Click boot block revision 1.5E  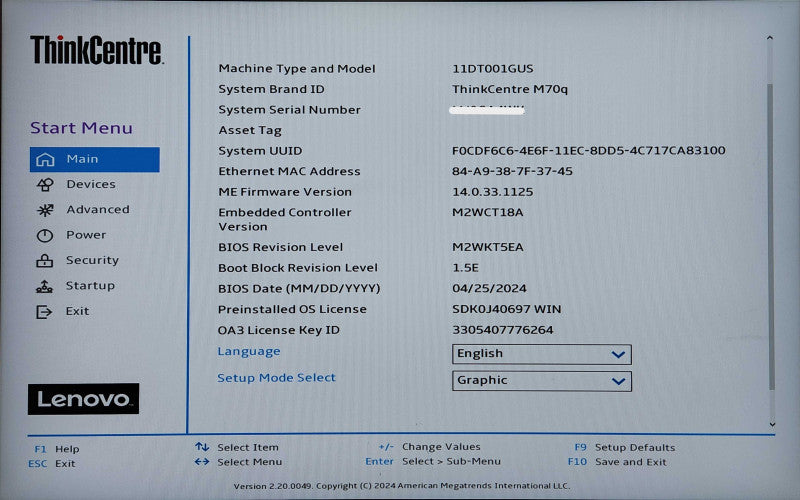[x=465, y=268]
